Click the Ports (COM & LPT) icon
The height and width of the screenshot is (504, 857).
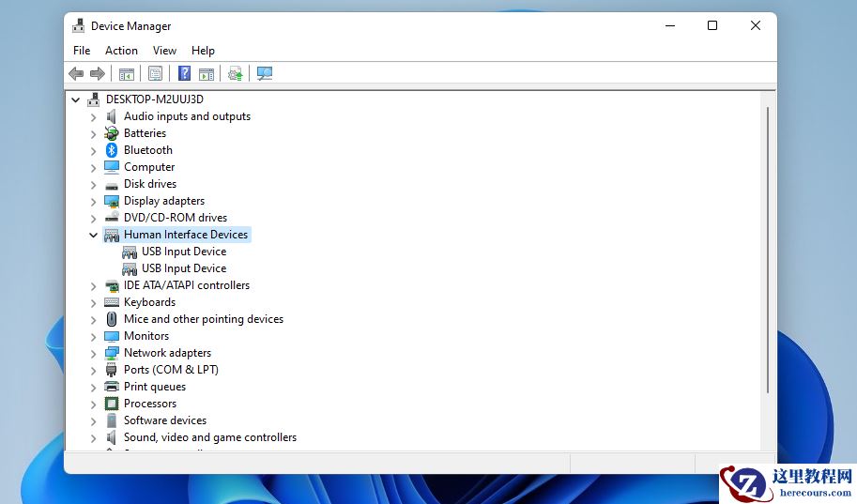tap(112, 370)
